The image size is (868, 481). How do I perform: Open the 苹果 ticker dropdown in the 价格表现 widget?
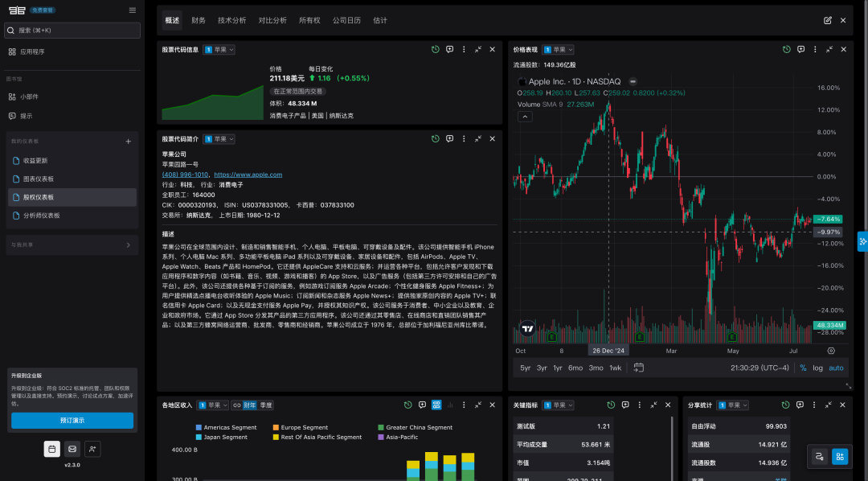[558, 50]
